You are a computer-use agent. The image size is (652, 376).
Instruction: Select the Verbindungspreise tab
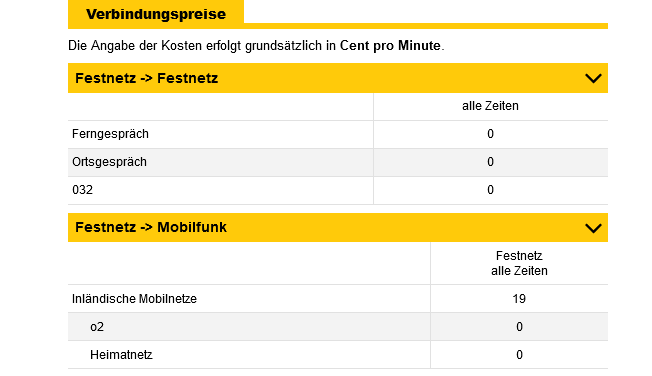click(156, 14)
